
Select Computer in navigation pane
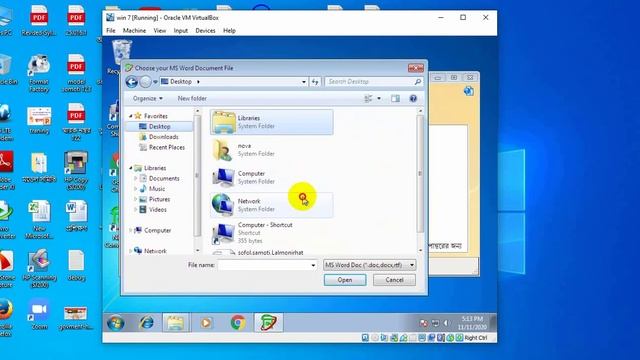coord(157,230)
